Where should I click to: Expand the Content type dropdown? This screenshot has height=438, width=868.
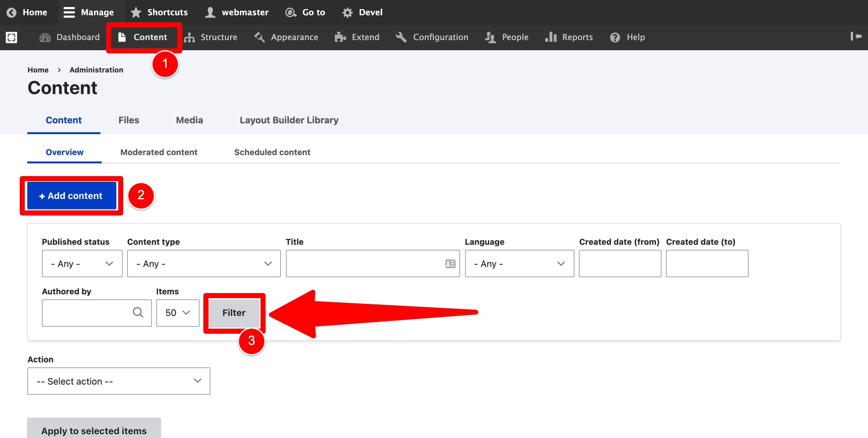pyautogui.click(x=204, y=264)
